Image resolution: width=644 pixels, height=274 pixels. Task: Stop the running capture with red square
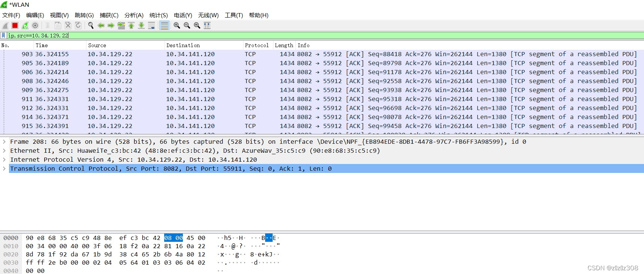coord(15,25)
